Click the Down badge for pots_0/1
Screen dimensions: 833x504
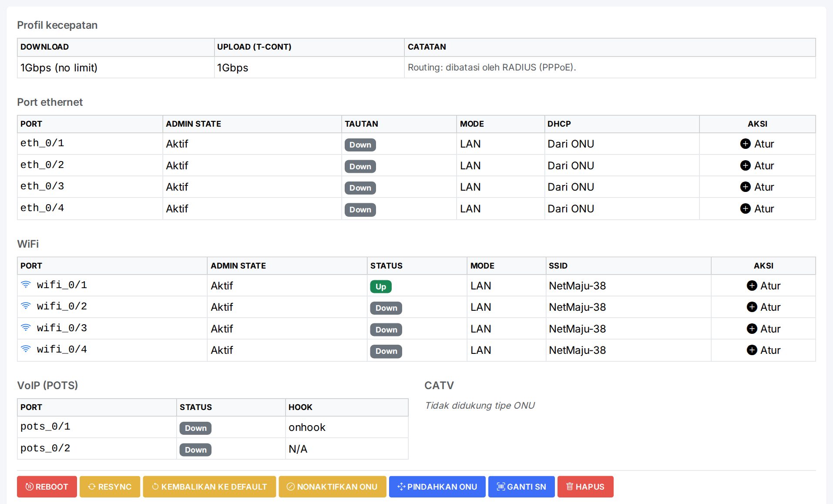[195, 428]
